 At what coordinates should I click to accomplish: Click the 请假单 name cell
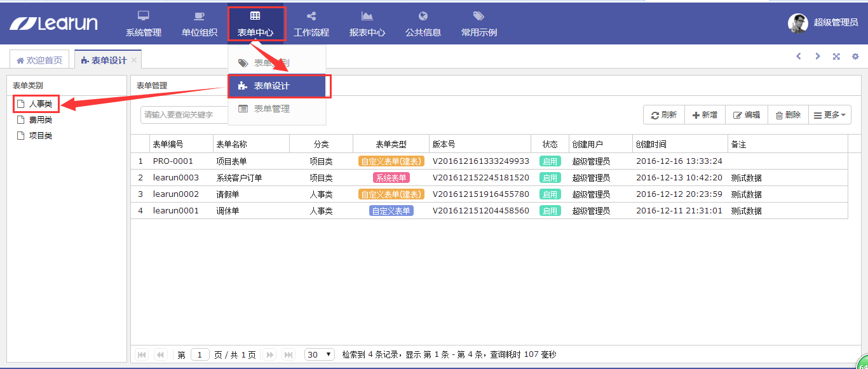251,194
